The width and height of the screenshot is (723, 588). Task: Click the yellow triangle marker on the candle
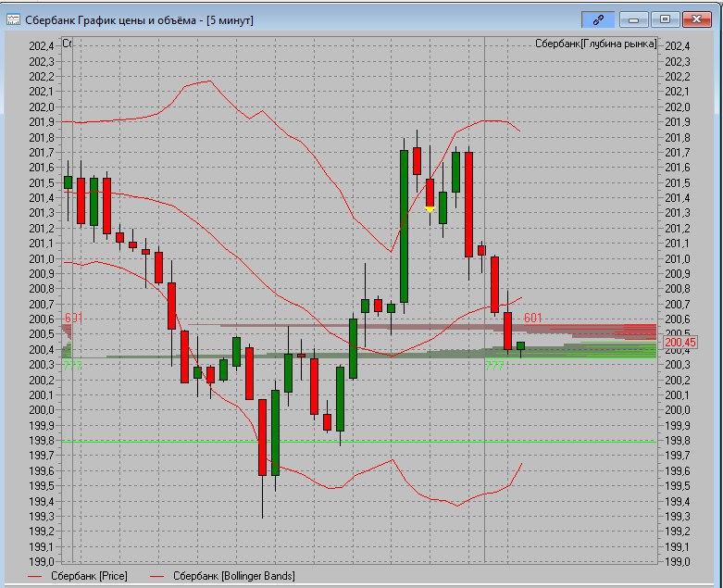(430, 209)
